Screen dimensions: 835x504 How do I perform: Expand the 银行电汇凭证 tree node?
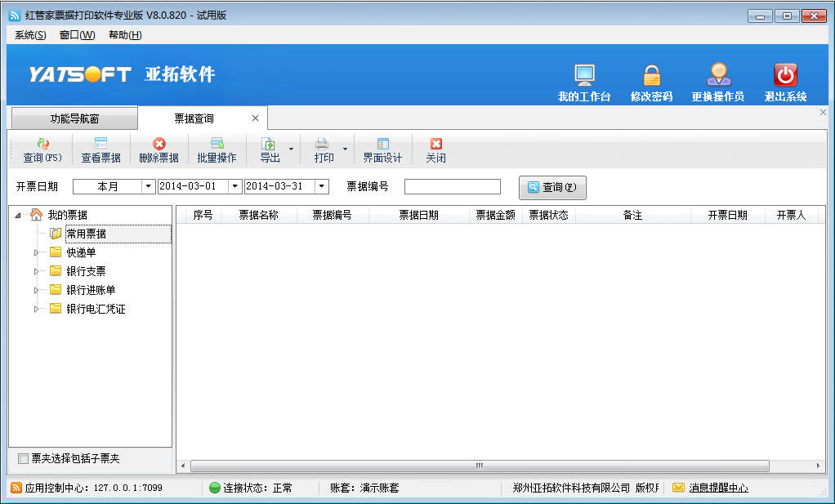pyautogui.click(x=36, y=310)
